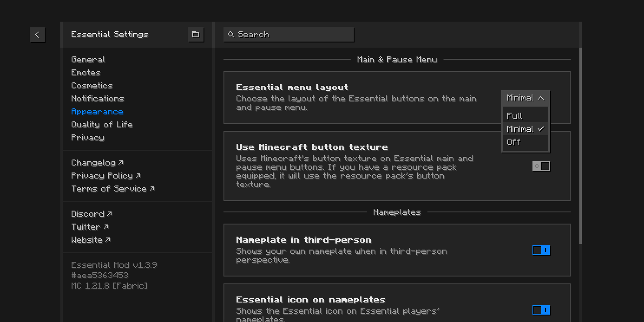Click the back arrow button
The height and width of the screenshot is (322, 644).
click(37, 35)
